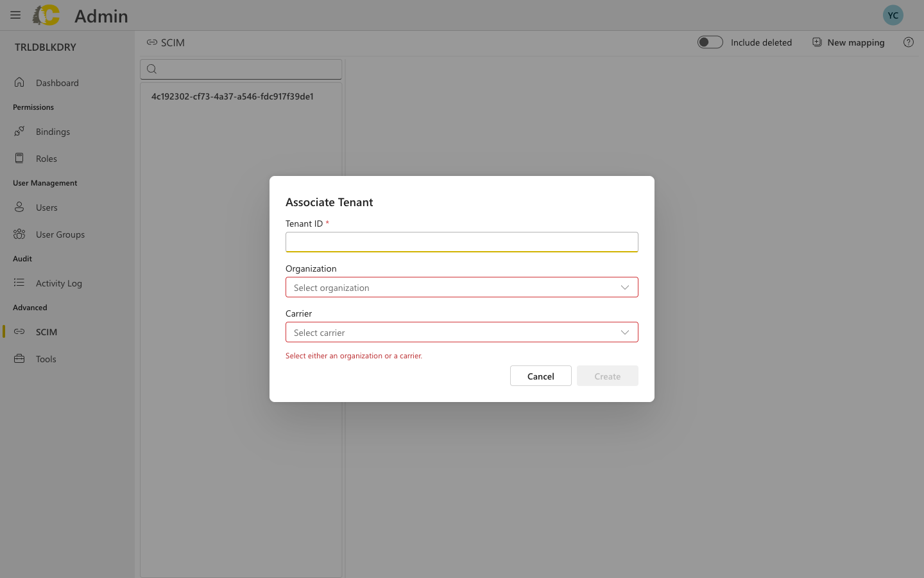
Task: Click the Tools briefcase icon
Action: pyautogui.click(x=19, y=358)
